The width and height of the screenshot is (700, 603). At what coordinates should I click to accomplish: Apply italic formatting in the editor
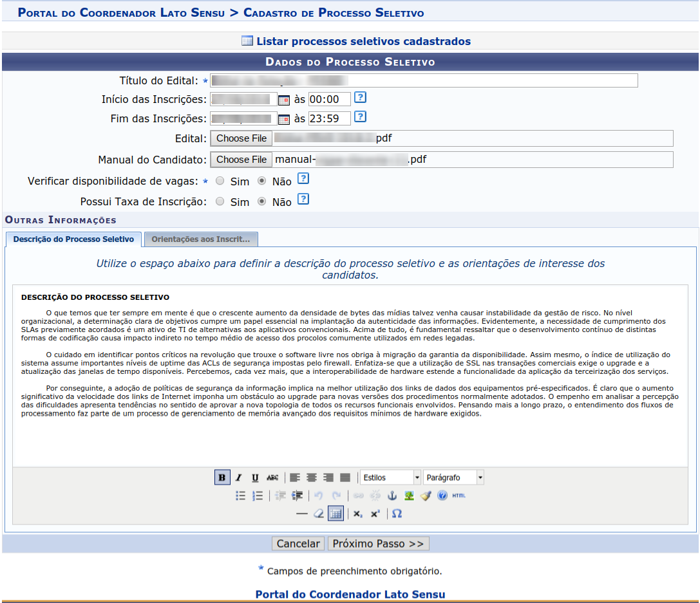pyautogui.click(x=239, y=478)
